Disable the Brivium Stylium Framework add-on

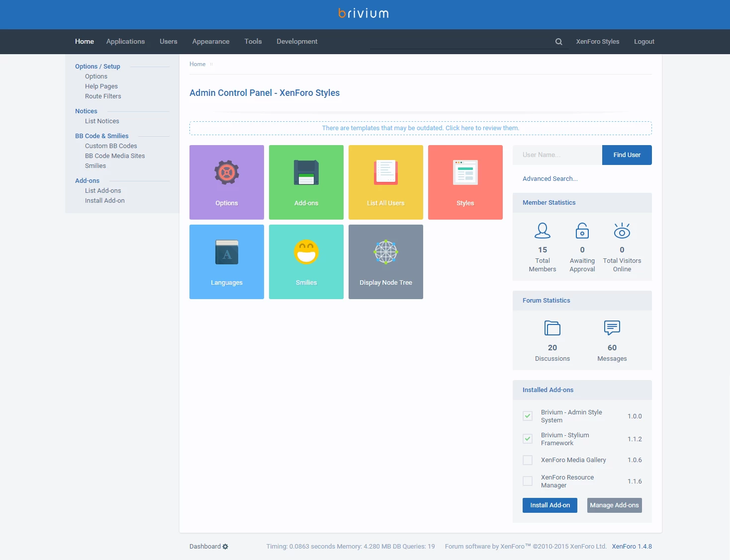[x=528, y=439]
